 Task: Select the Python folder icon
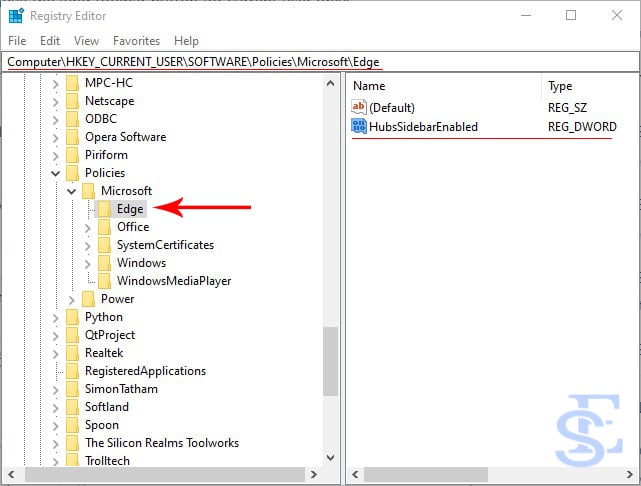[72, 317]
